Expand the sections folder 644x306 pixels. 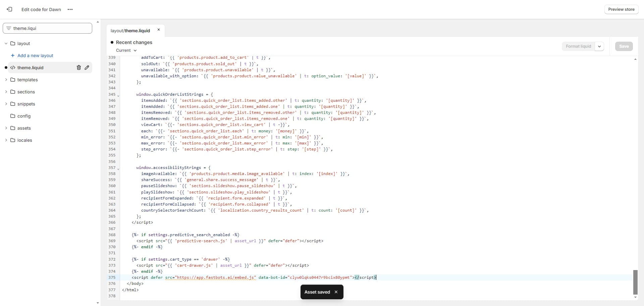(x=6, y=92)
